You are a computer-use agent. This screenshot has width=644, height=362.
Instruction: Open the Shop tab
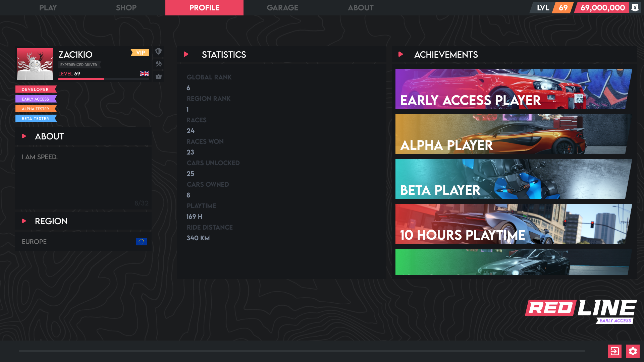click(x=126, y=8)
